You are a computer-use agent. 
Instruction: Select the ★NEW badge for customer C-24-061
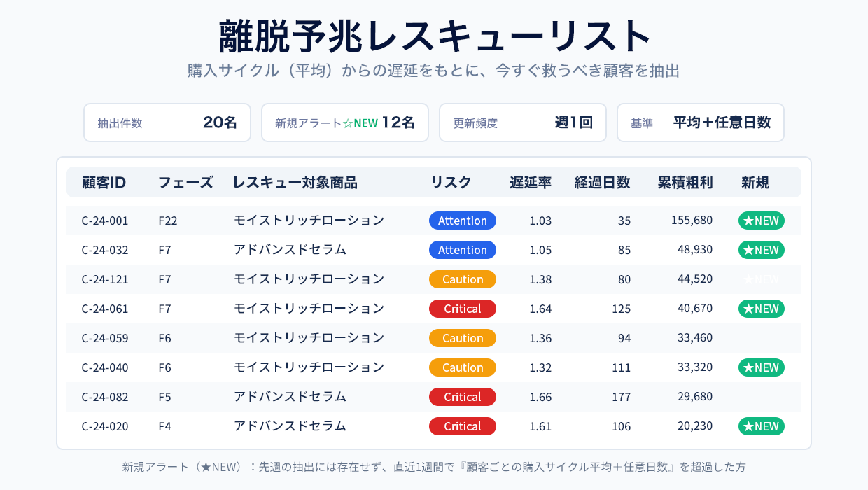click(761, 309)
